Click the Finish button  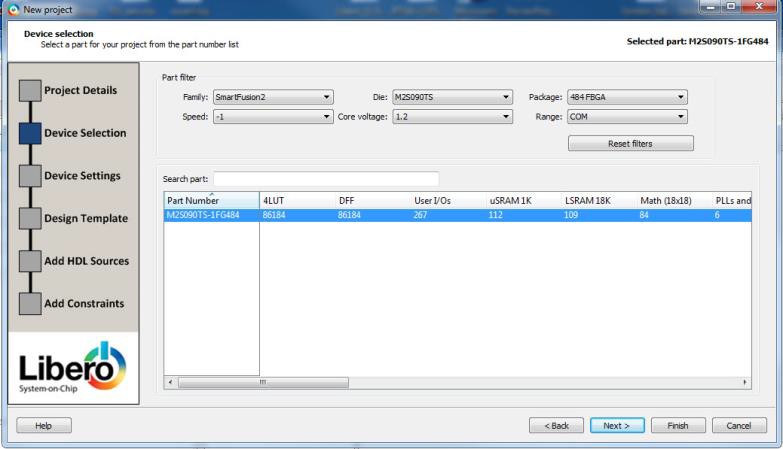click(678, 425)
